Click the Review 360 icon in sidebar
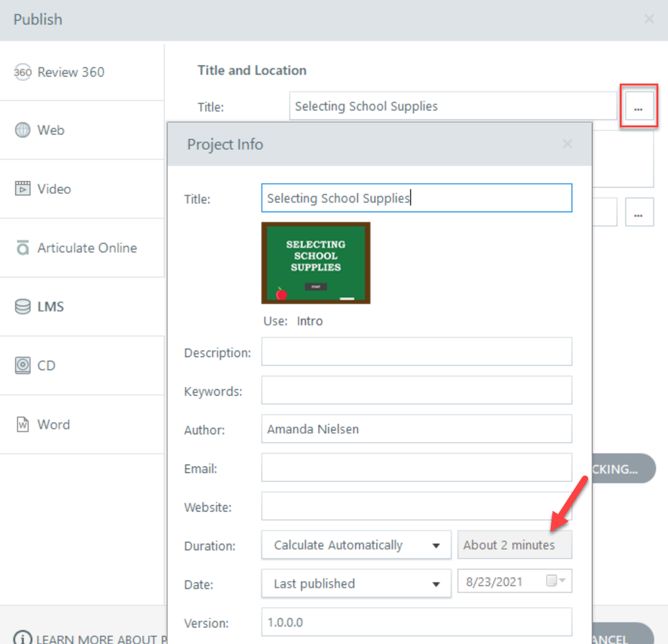This screenshot has height=644, width=668. pos(23,72)
